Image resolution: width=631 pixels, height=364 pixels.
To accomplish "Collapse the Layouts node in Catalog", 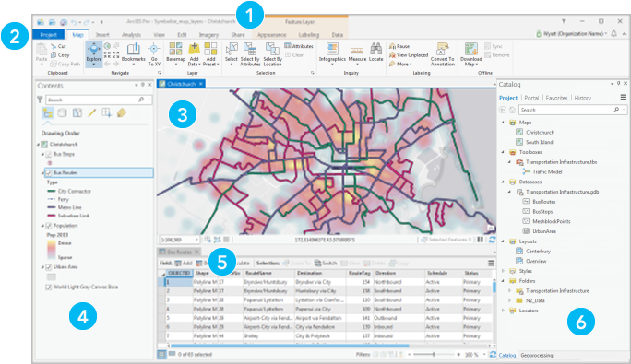I will click(503, 241).
